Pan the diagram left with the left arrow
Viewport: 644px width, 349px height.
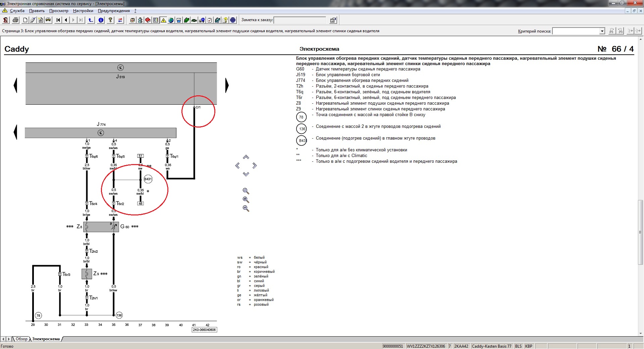coord(237,165)
